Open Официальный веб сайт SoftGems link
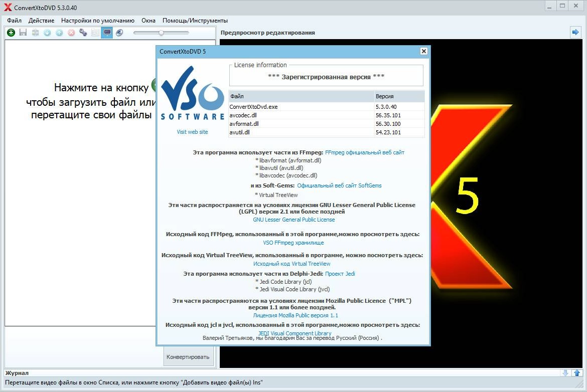Screen dimensions: 587x392 [339, 185]
